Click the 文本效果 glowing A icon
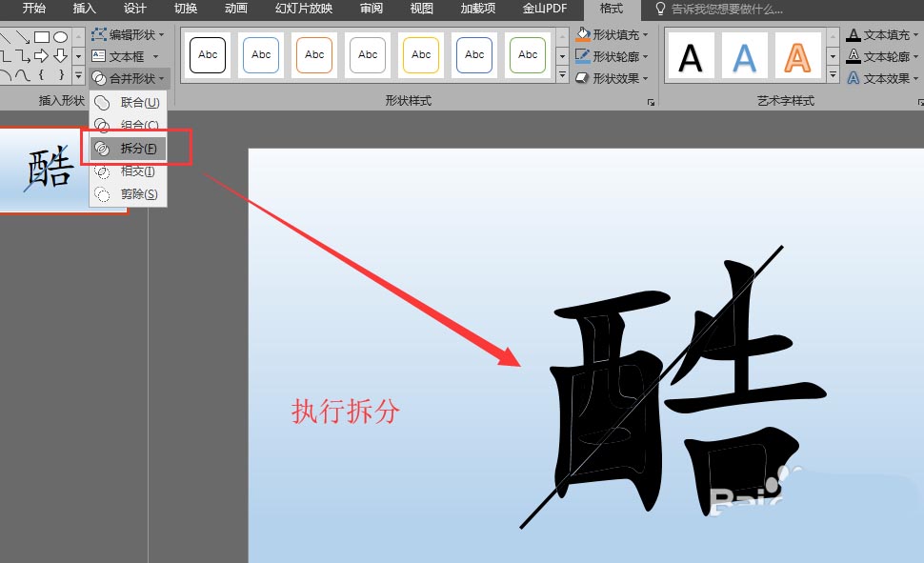This screenshot has width=924, height=563. click(x=854, y=78)
